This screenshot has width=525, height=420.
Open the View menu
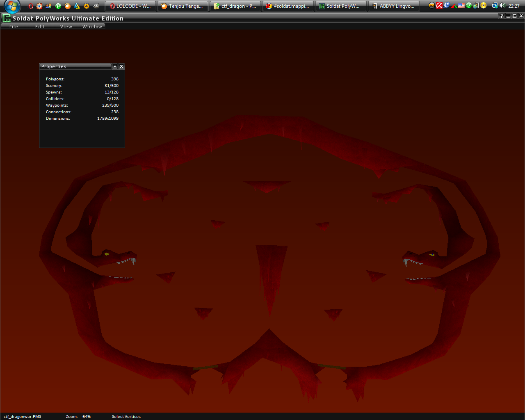(66, 27)
